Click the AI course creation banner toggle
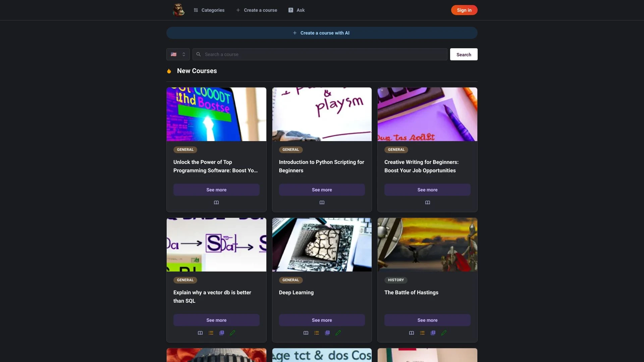This screenshot has height=362, width=644. 322,33
